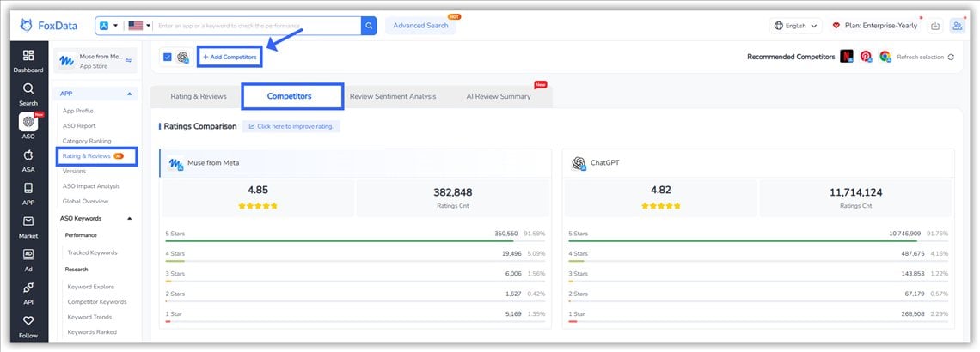Click the download icon in top bar
The image size is (980, 352).
[x=935, y=26]
